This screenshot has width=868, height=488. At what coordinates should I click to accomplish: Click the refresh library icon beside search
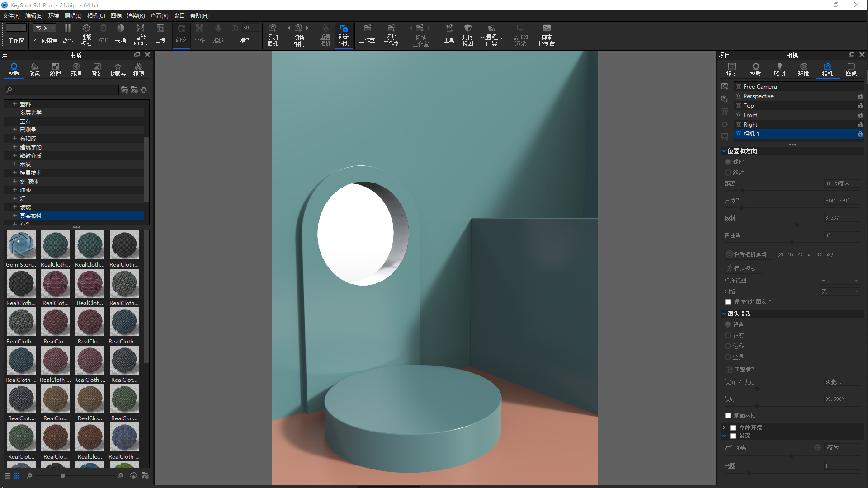144,90
